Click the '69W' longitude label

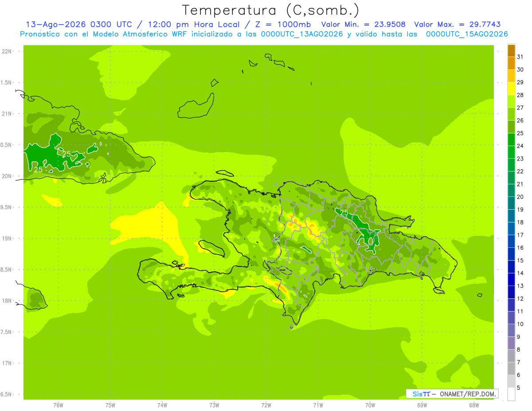[422, 405]
